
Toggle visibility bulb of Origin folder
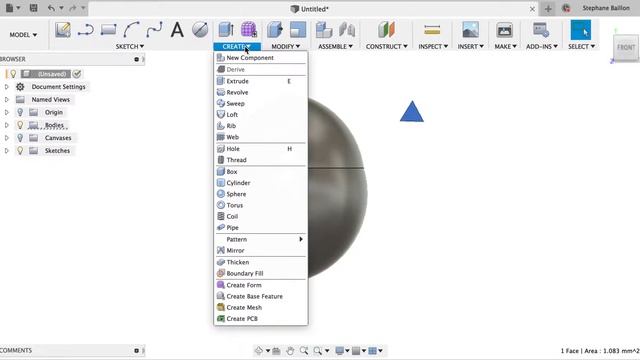[x=20, y=112]
